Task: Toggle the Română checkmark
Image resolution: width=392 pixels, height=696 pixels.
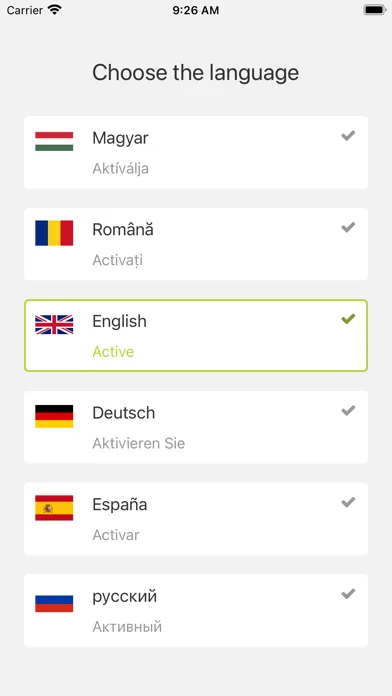Action: coord(348,227)
